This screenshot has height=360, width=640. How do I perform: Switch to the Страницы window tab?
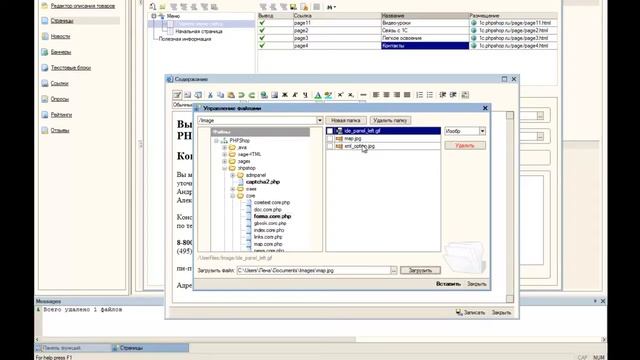[x=150, y=348]
